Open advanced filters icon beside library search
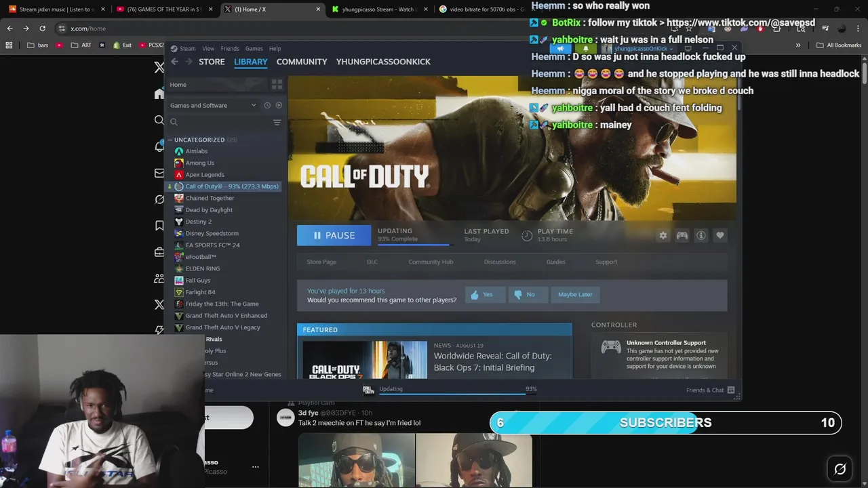The image size is (868, 488). coord(277,122)
